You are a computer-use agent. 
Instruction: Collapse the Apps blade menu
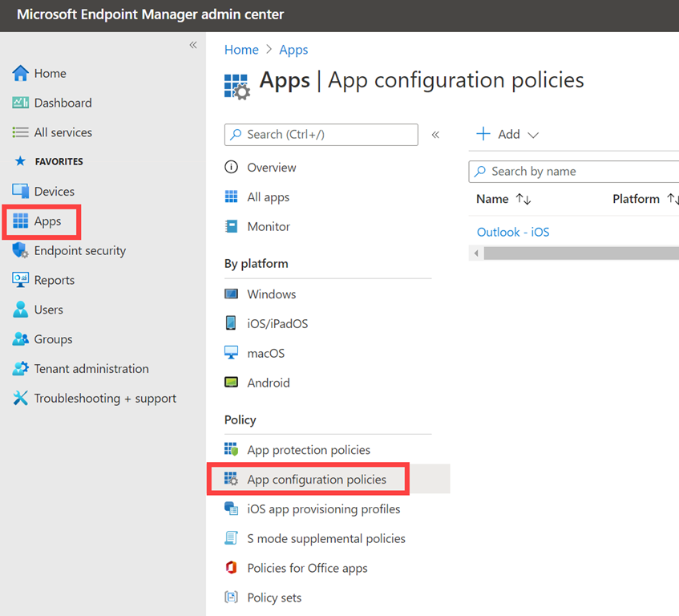pyautogui.click(x=435, y=135)
